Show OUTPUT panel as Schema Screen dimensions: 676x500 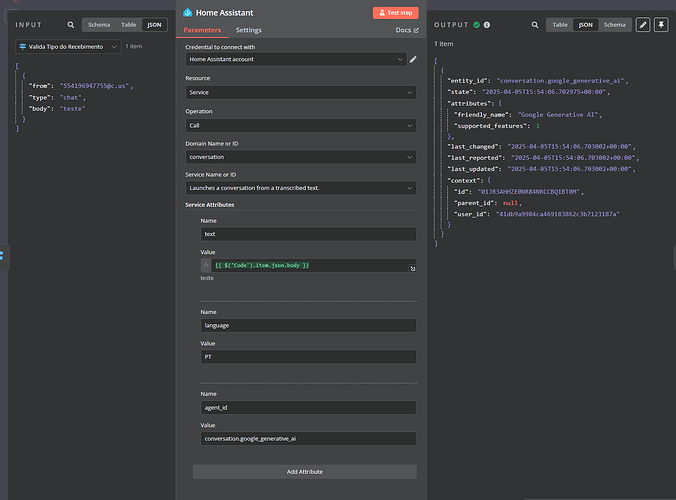[x=614, y=25]
